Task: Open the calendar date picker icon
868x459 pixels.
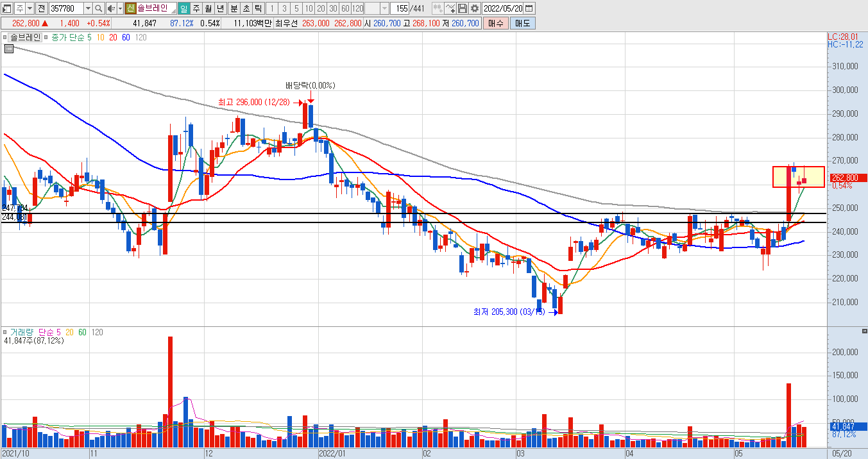Action: click(529, 8)
